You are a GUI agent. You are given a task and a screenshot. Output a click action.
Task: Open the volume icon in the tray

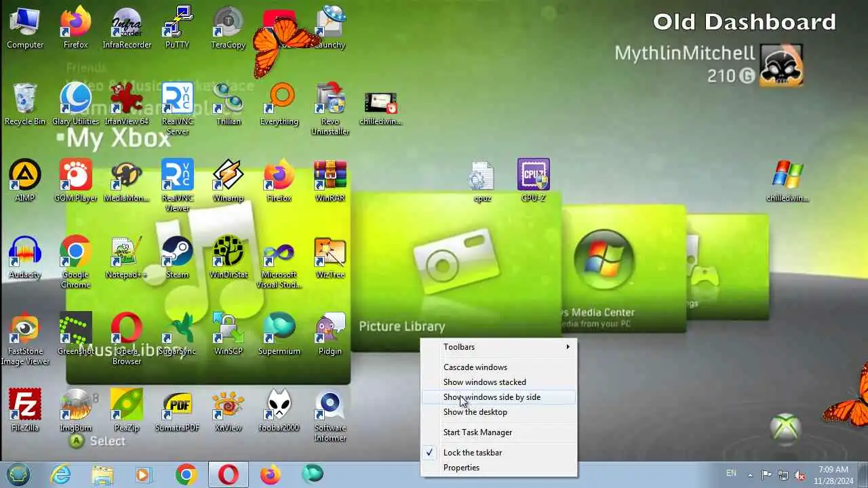pyautogui.click(x=800, y=475)
